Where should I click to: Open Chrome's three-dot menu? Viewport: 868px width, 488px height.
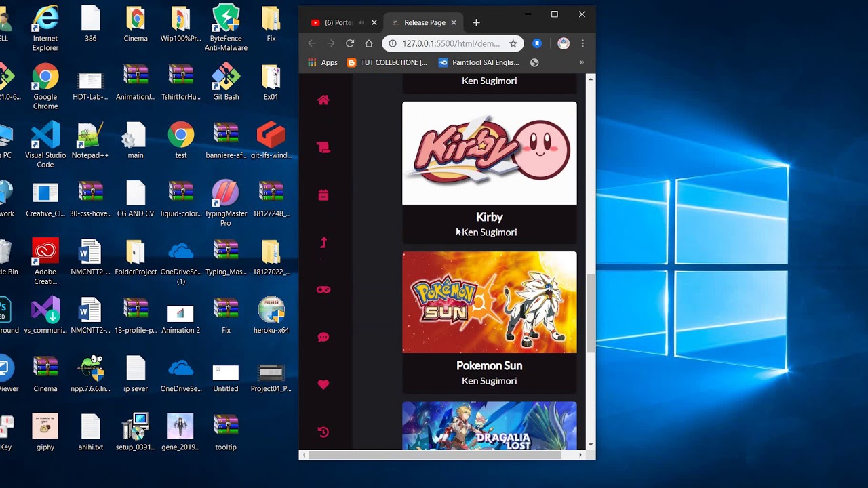click(x=583, y=43)
